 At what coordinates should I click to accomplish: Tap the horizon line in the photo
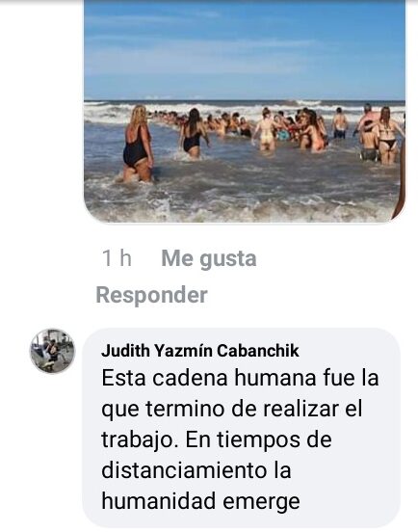(245, 100)
